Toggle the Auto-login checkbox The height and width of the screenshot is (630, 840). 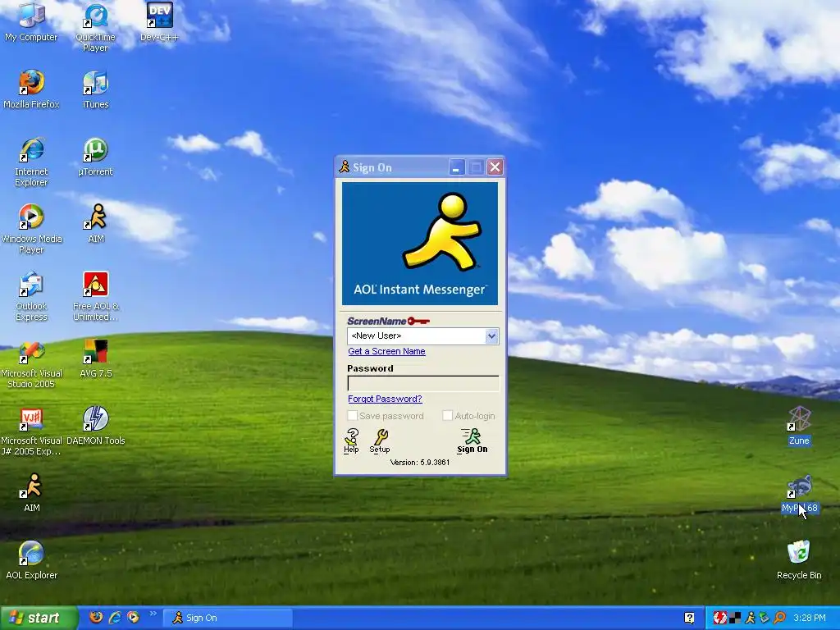(447, 416)
